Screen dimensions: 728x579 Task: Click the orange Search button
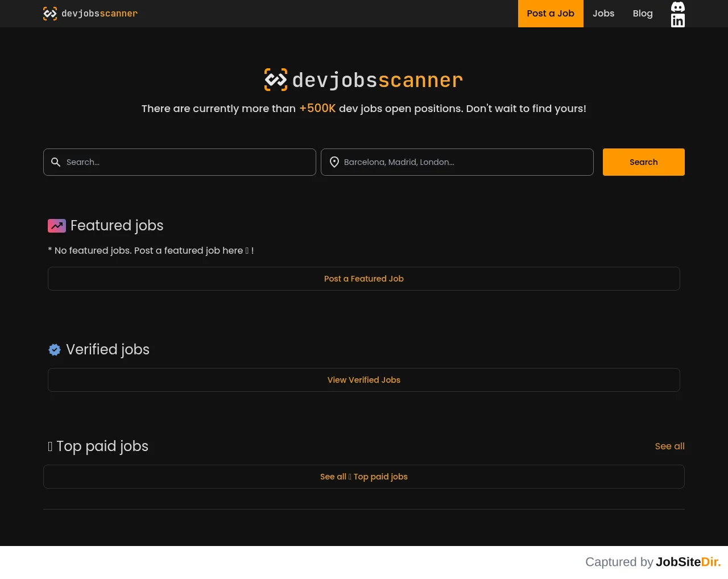tap(644, 162)
